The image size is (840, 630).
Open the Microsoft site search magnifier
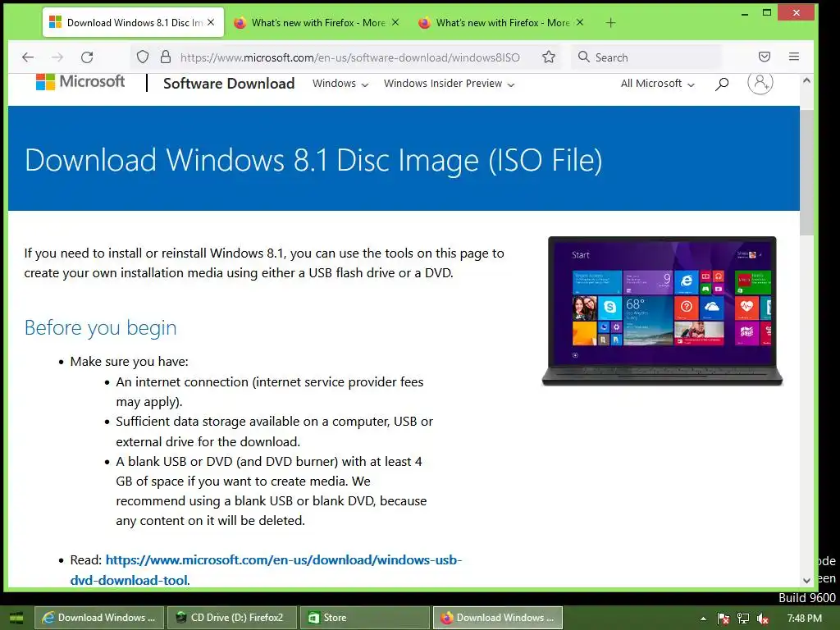722,84
